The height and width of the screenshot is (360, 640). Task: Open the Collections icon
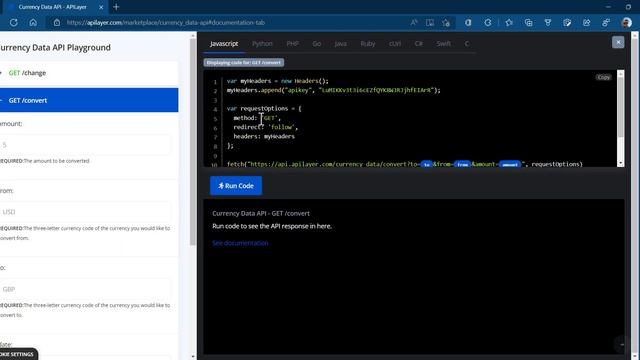(x=529, y=22)
